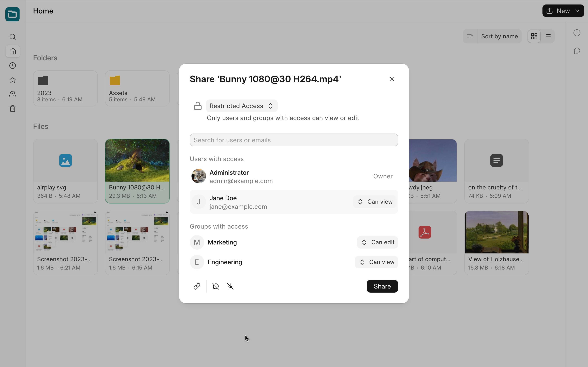This screenshot has height=367, width=588.
Task: Toggle Engineering group view permission
Action: pos(376,262)
